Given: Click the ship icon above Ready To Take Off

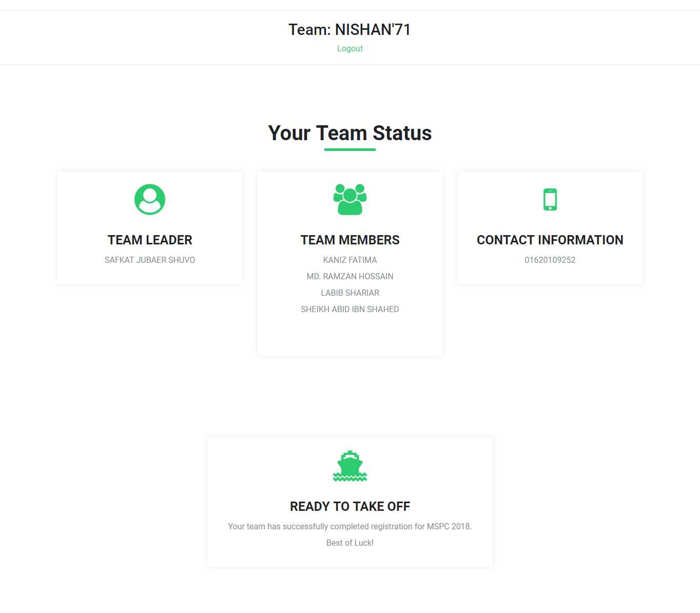Looking at the screenshot, I should pos(350,466).
